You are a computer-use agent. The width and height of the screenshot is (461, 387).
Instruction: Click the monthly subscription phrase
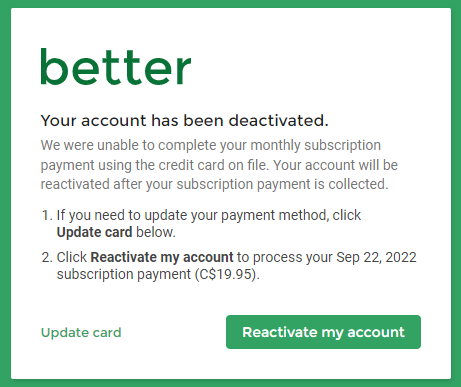pyautogui.click(x=315, y=146)
